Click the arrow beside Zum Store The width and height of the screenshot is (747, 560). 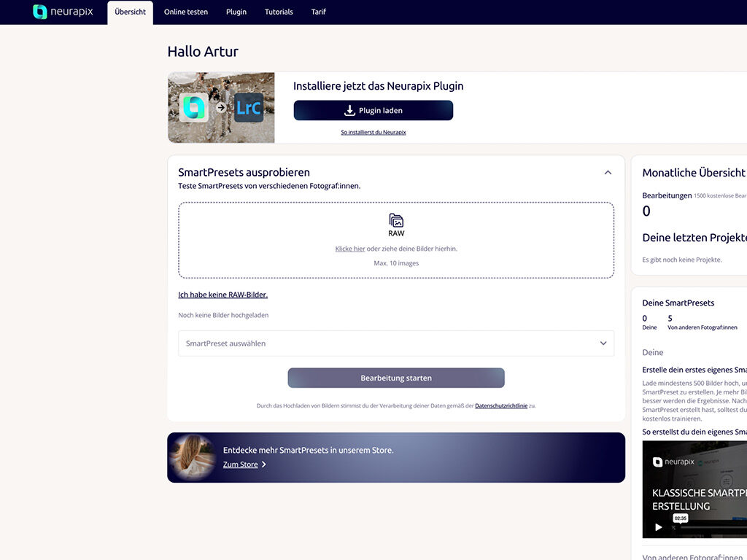point(264,464)
